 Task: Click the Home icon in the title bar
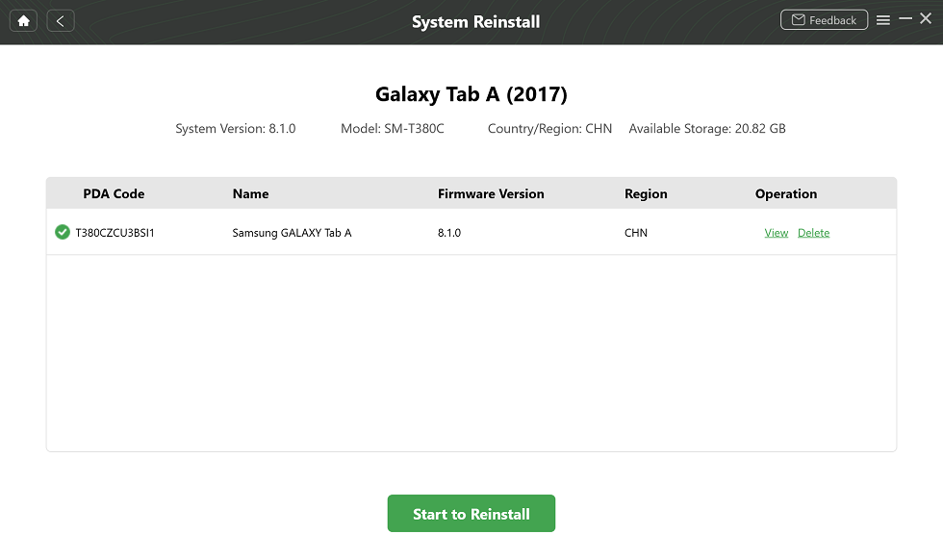pyautogui.click(x=22, y=19)
